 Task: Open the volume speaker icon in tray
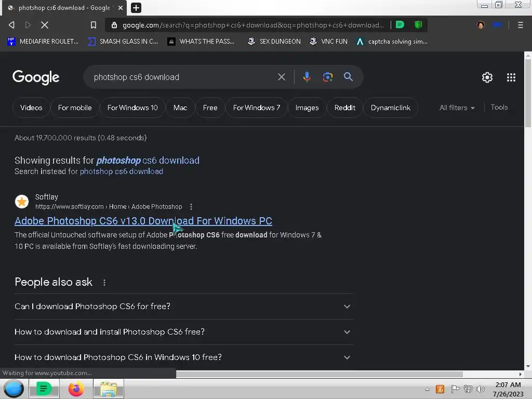(481, 389)
